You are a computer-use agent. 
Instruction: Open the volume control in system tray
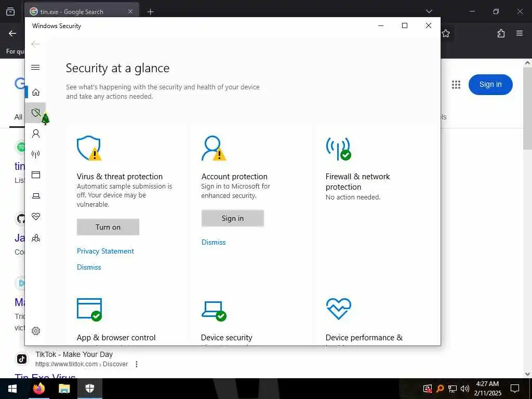coord(465,389)
